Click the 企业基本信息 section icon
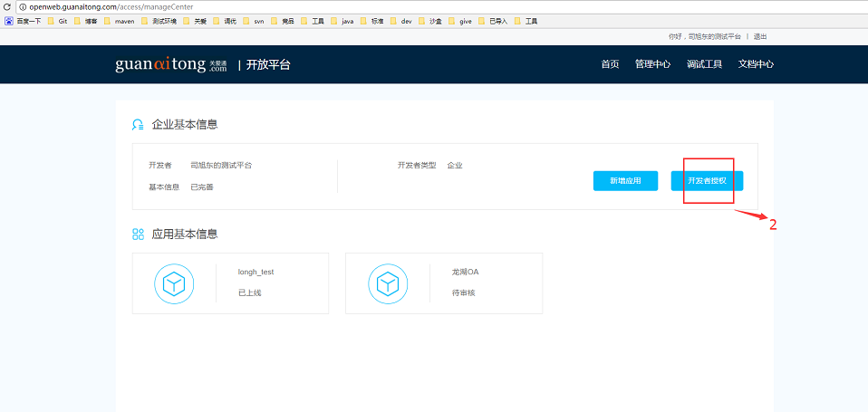The height and width of the screenshot is (412, 868). (138, 125)
